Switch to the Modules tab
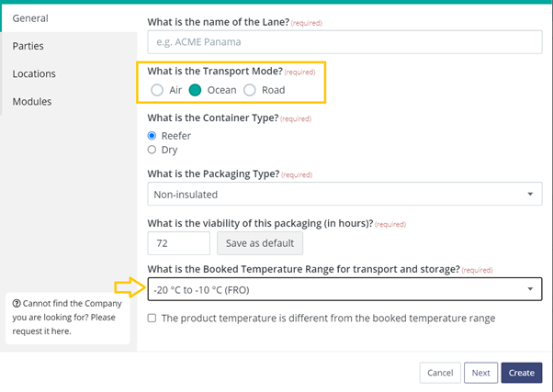553x392 pixels. pos(69,102)
